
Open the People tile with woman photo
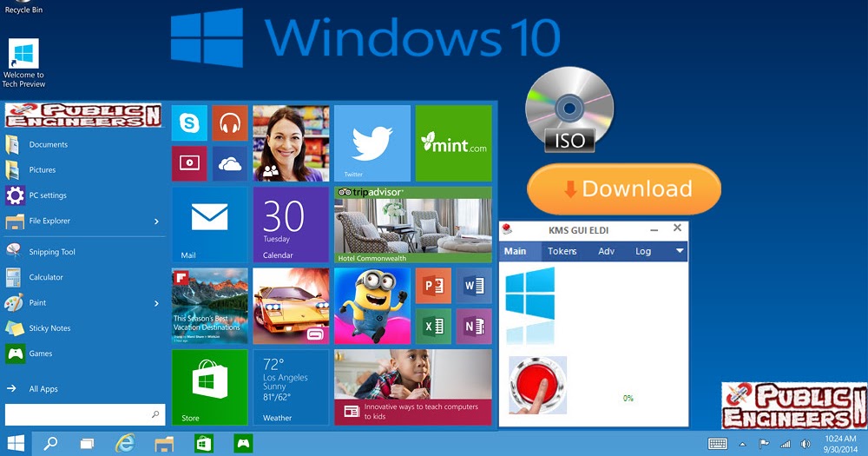tap(291, 143)
